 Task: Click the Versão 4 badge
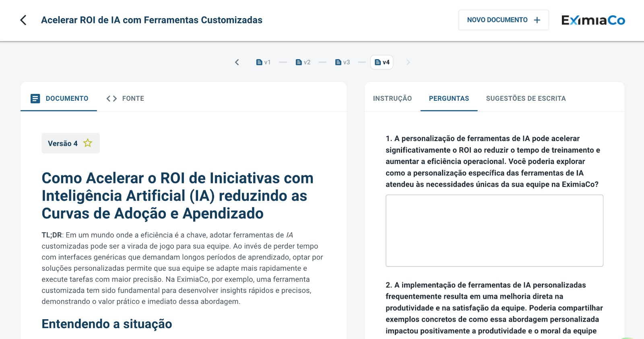(70, 143)
